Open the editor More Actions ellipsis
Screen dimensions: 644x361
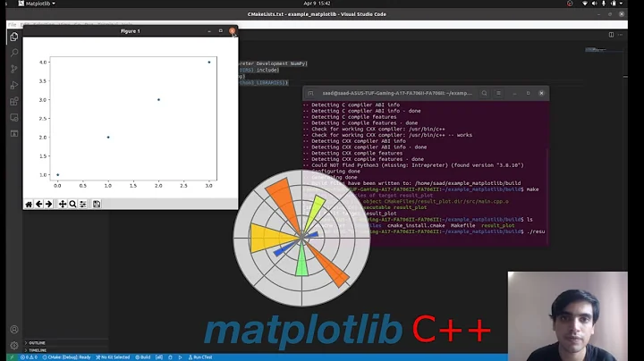click(x=620, y=35)
